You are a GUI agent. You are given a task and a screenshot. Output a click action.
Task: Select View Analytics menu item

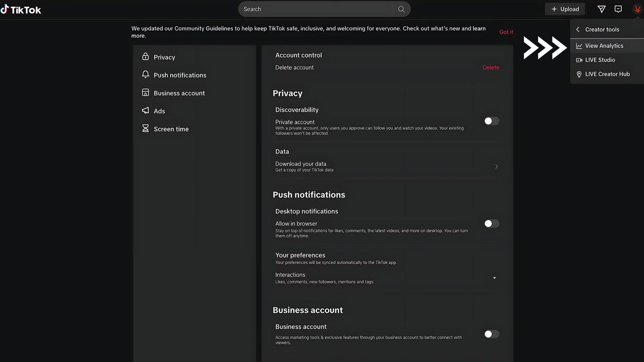tap(604, 46)
